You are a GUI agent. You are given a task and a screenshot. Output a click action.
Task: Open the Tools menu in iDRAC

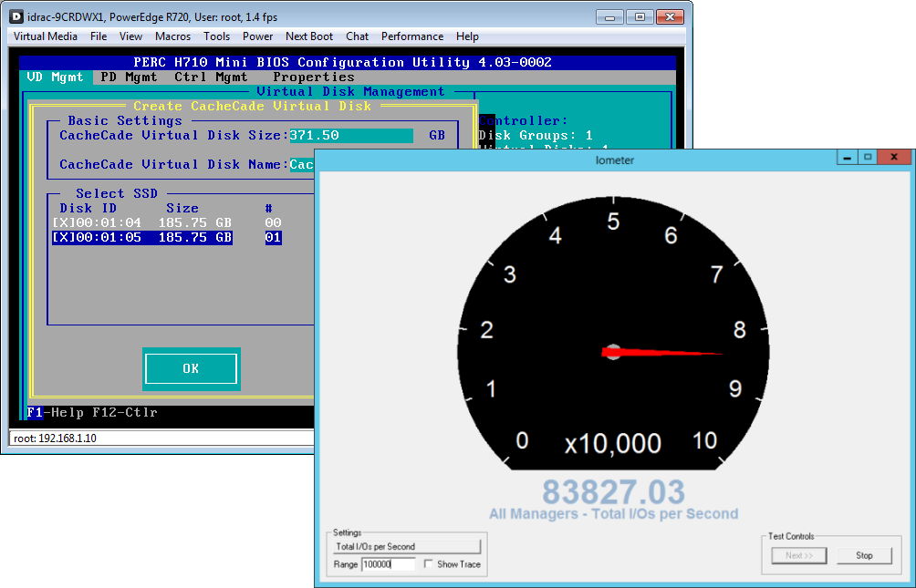tap(217, 36)
